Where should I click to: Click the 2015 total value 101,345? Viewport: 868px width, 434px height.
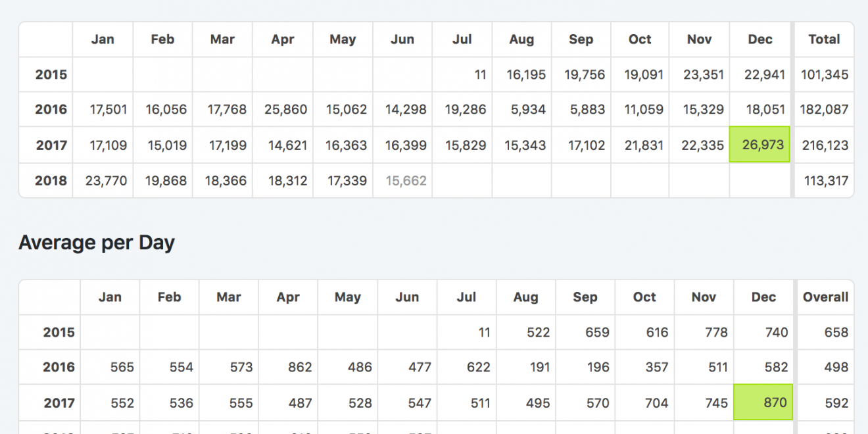point(824,75)
